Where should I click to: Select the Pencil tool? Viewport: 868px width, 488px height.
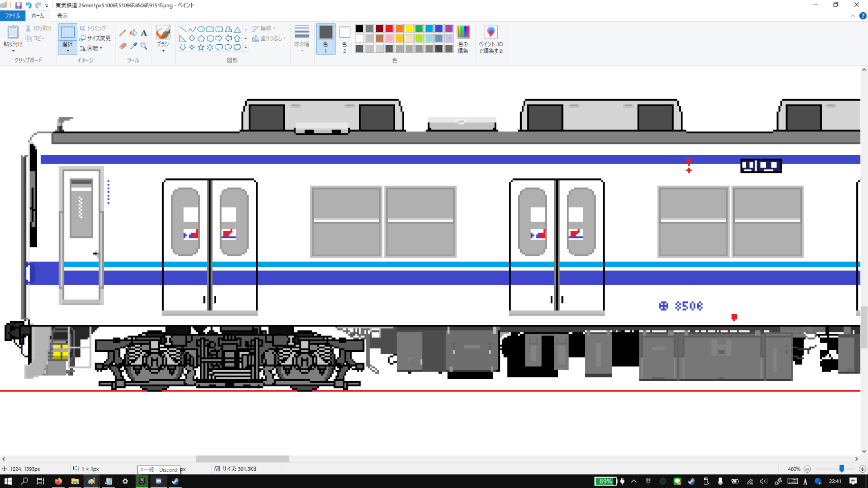[x=123, y=33]
